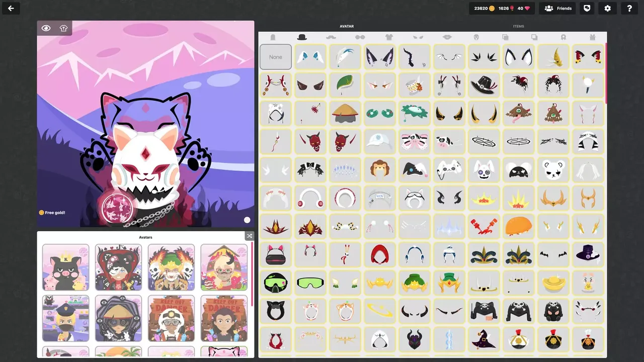Select the mustache category icon
Viewport: 644px width, 362px height.
(x=331, y=37)
